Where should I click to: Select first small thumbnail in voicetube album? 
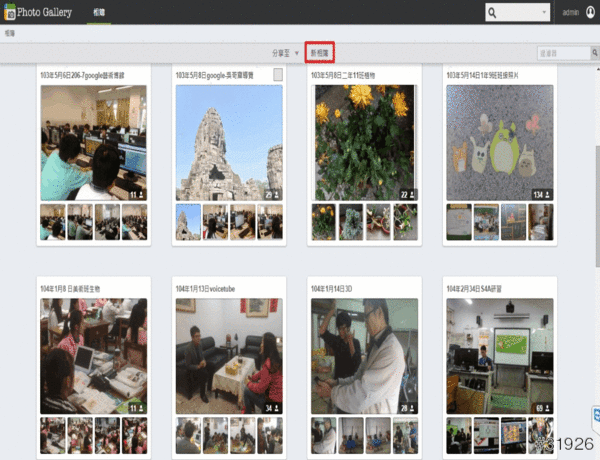pos(188,436)
